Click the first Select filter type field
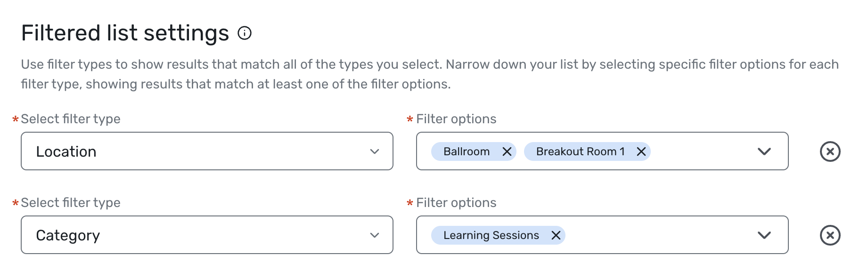Screen dimensions: 868x271 207,151
